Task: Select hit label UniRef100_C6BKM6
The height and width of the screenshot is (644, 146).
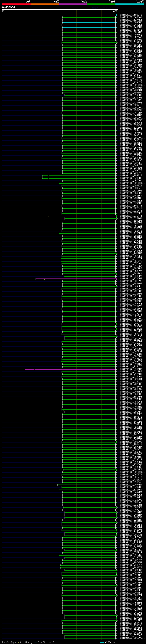Action: pyautogui.click(x=131, y=53)
